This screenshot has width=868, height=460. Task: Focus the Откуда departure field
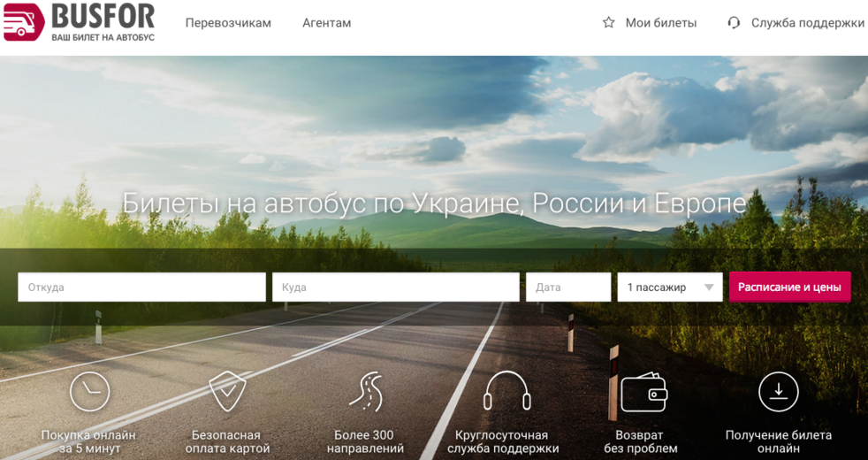coord(141,287)
